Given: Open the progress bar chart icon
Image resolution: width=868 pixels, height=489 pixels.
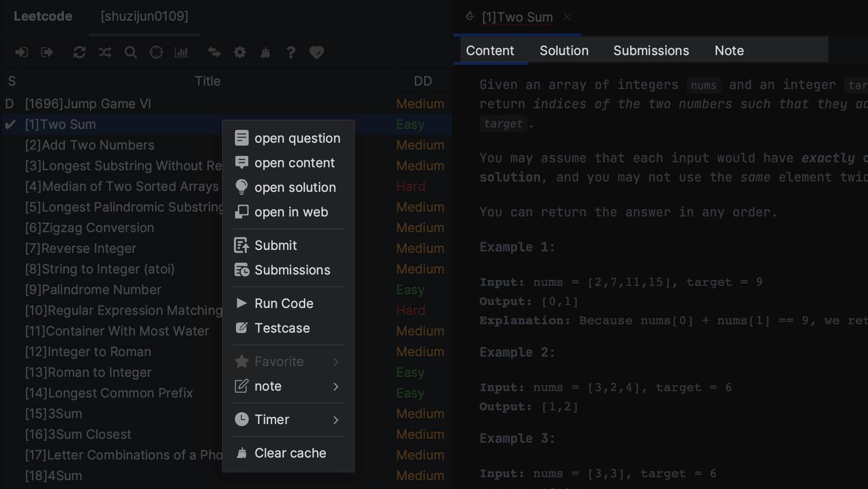Looking at the screenshot, I should click(x=181, y=52).
